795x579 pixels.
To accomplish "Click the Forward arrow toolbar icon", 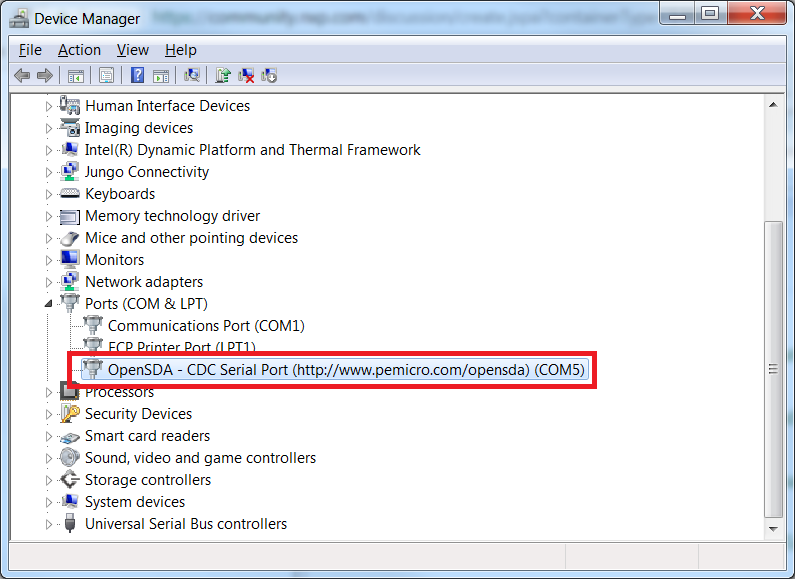I will click(x=45, y=76).
